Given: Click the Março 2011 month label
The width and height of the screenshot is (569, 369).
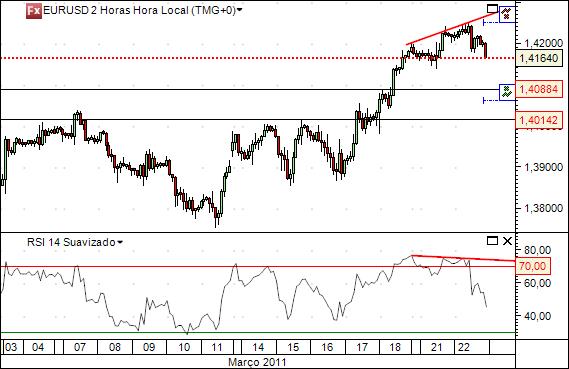Looking at the screenshot, I should pyautogui.click(x=257, y=362).
